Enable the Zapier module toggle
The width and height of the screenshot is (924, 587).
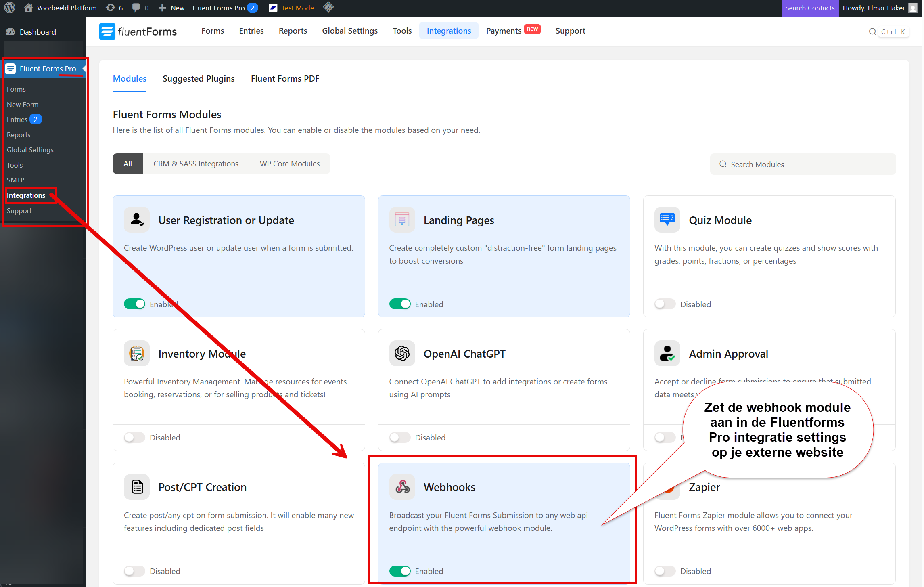point(665,571)
